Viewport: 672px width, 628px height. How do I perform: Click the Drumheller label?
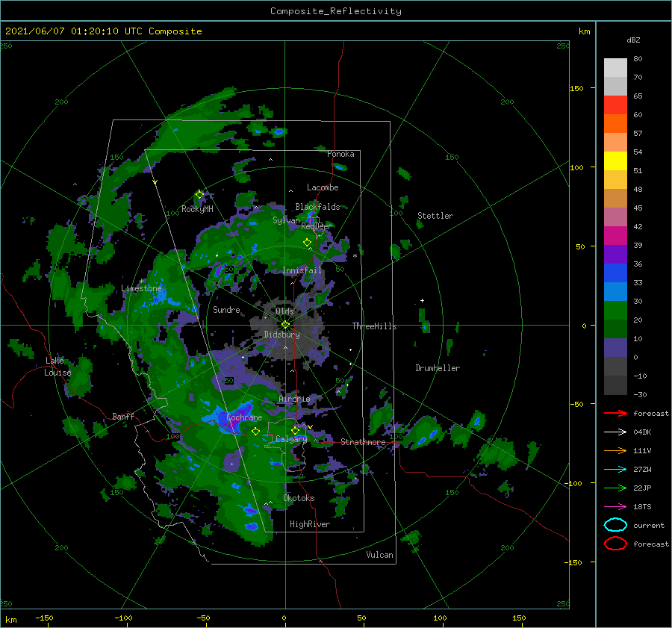438,368
